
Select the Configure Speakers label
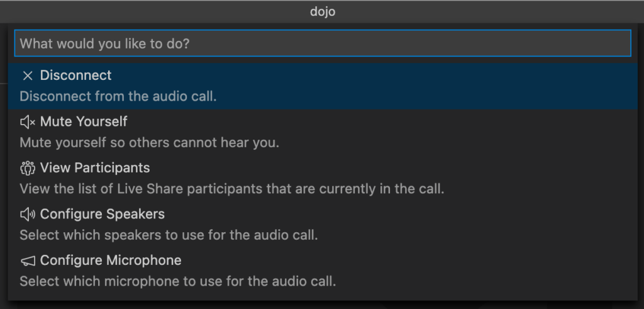coord(103,214)
